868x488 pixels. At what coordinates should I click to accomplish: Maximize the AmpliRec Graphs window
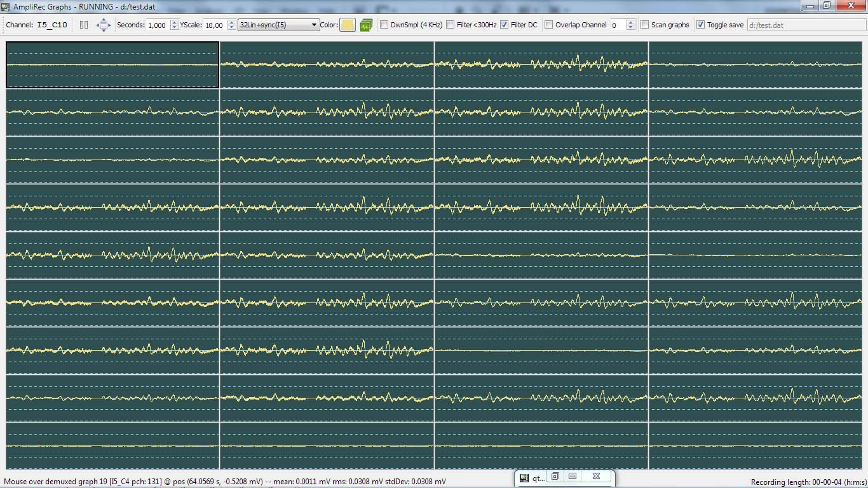[826, 5]
